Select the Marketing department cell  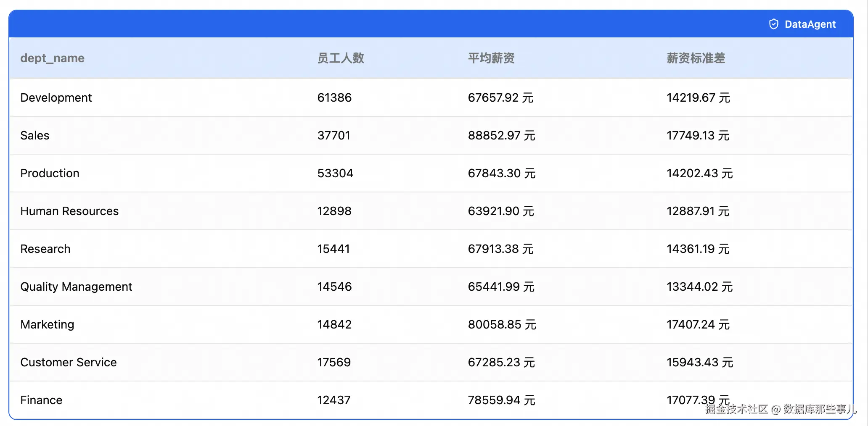(47, 324)
